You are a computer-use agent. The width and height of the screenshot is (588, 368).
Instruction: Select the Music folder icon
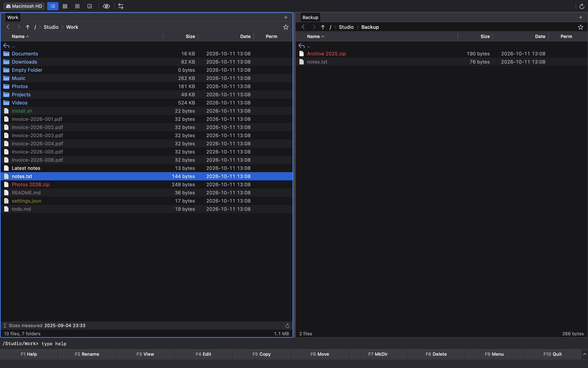click(6, 78)
